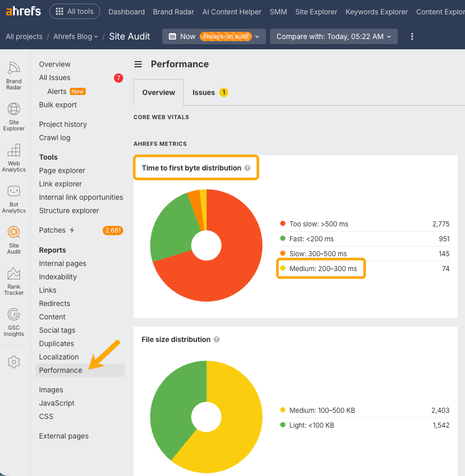The image size is (465, 476).
Task: Click the Ahrefs logo
Action: pos(24,11)
